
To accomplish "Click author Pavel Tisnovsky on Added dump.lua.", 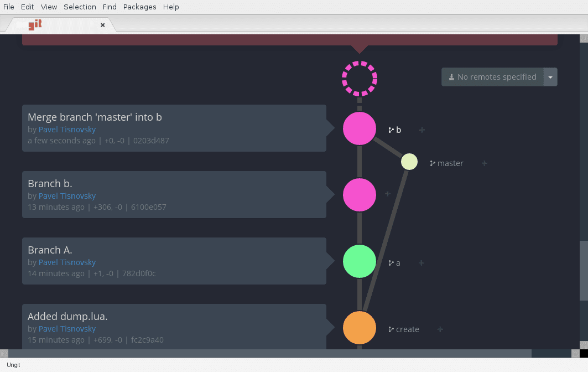I will pos(67,329).
